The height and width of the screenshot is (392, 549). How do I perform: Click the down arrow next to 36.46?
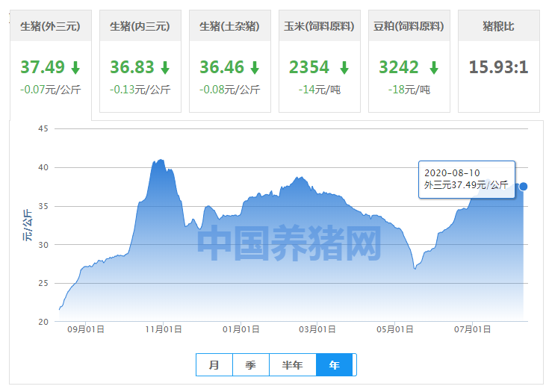[255, 67]
